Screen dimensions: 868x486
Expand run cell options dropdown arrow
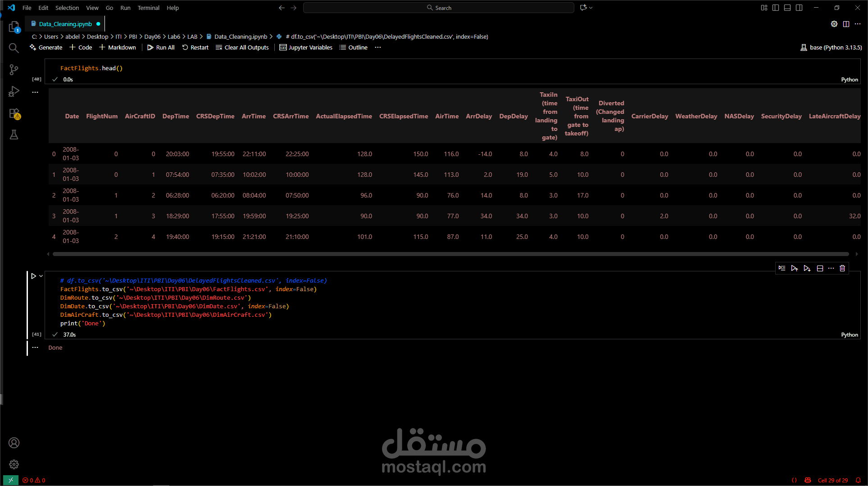(41, 276)
